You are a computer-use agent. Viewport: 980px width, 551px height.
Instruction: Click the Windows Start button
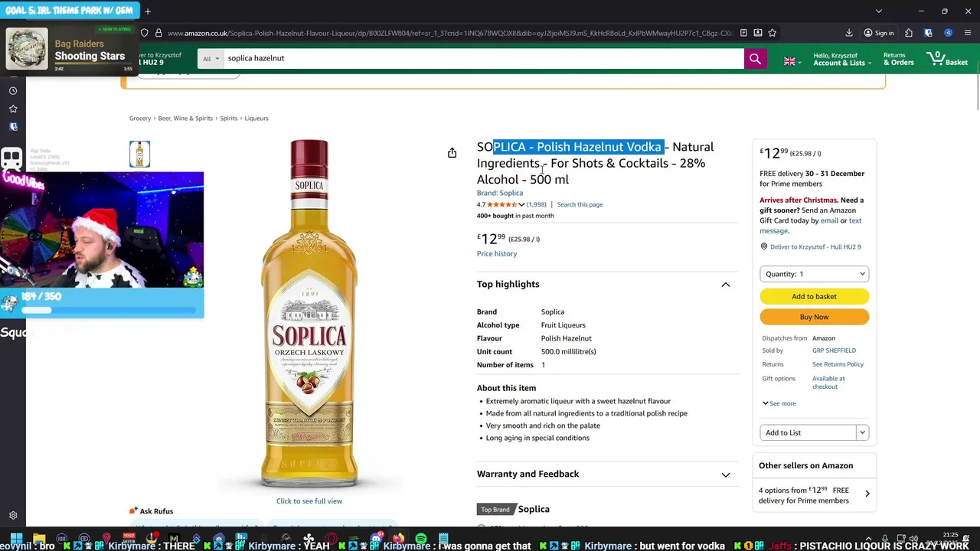17,540
